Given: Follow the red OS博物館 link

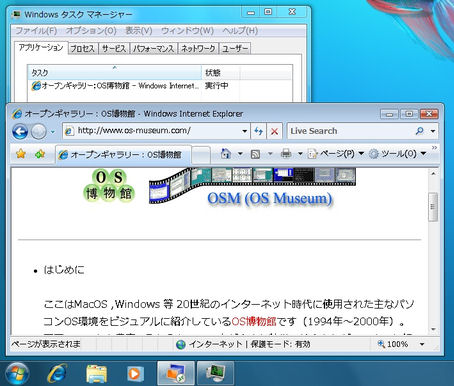Looking at the screenshot, I should (254, 321).
